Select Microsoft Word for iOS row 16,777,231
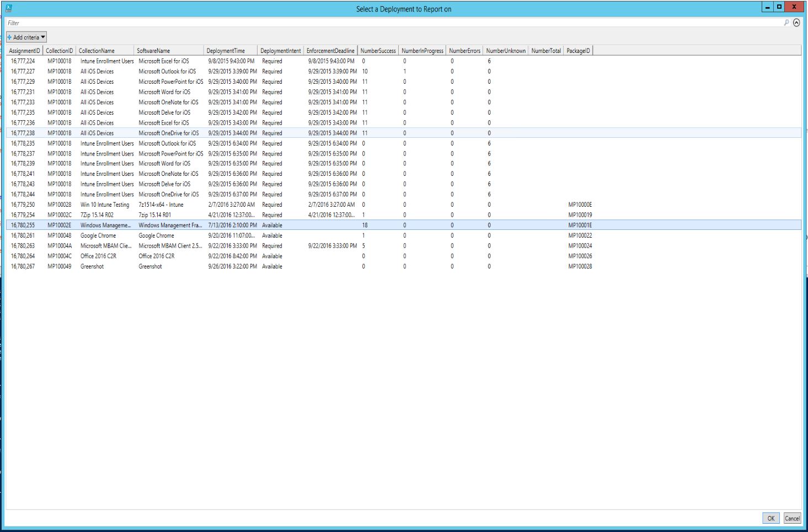This screenshot has width=808, height=532. (403, 92)
